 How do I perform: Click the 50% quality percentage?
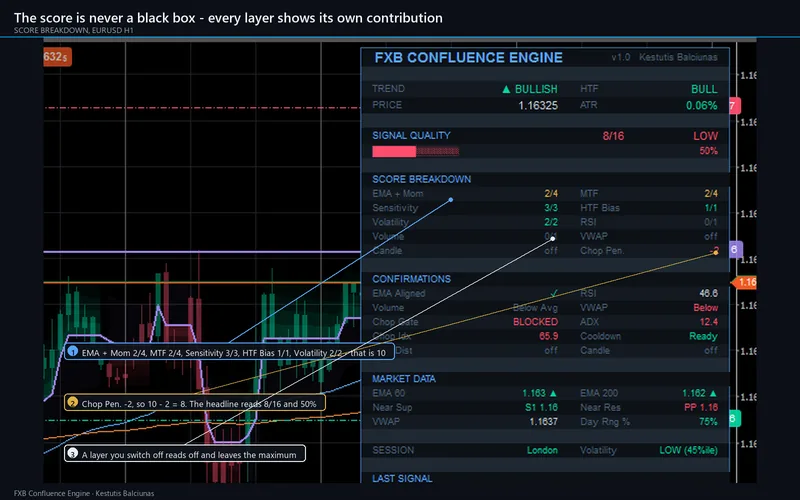708,151
